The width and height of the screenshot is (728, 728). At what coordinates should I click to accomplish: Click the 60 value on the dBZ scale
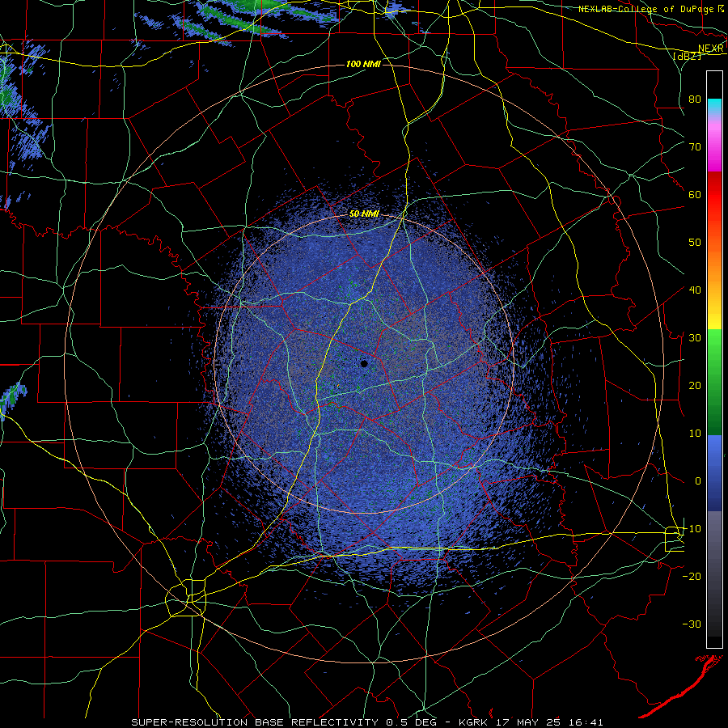coord(695,194)
